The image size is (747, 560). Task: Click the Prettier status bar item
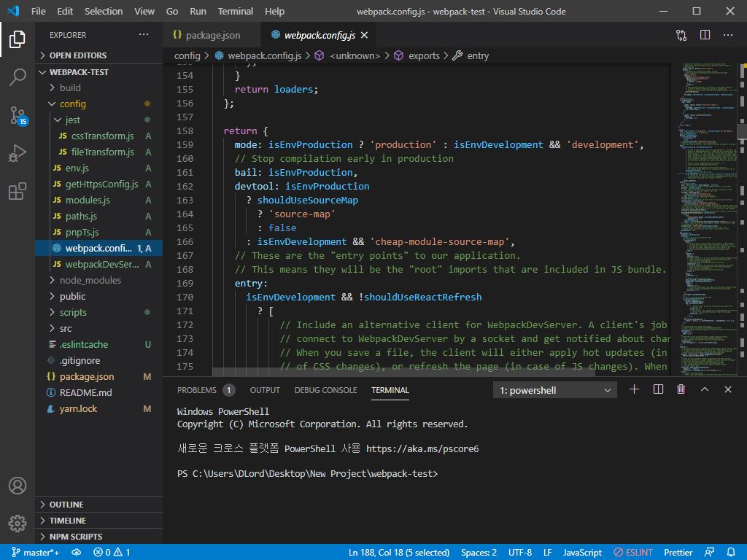[678, 553]
